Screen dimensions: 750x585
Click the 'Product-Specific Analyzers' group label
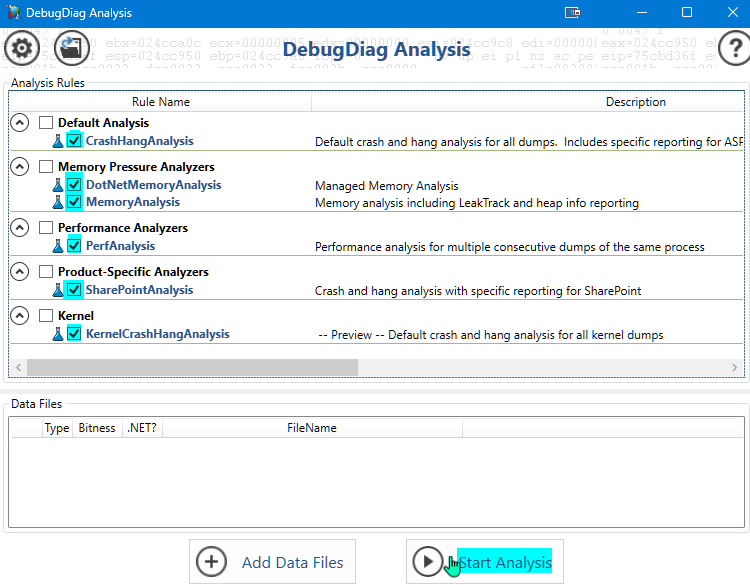[x=133, y=272]
